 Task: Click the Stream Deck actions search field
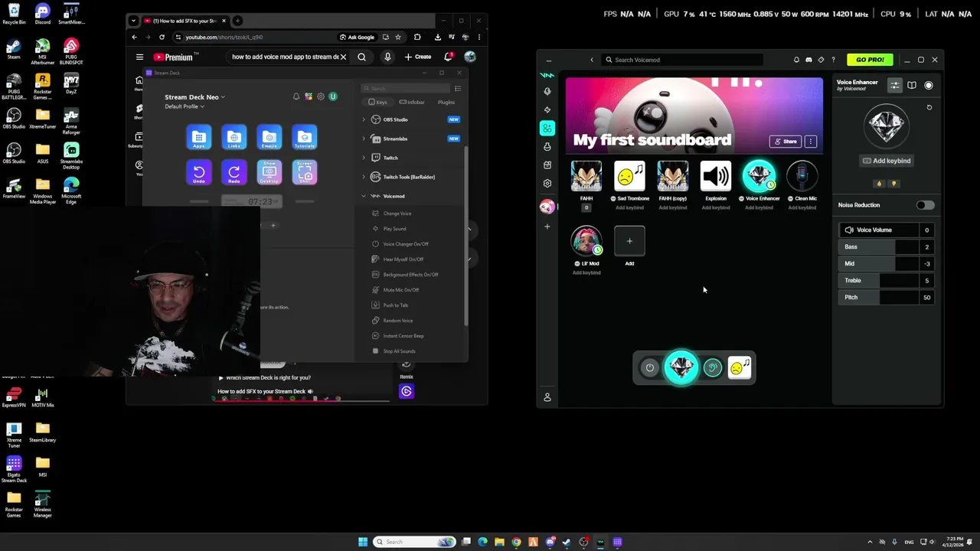[x=406, y=88]
